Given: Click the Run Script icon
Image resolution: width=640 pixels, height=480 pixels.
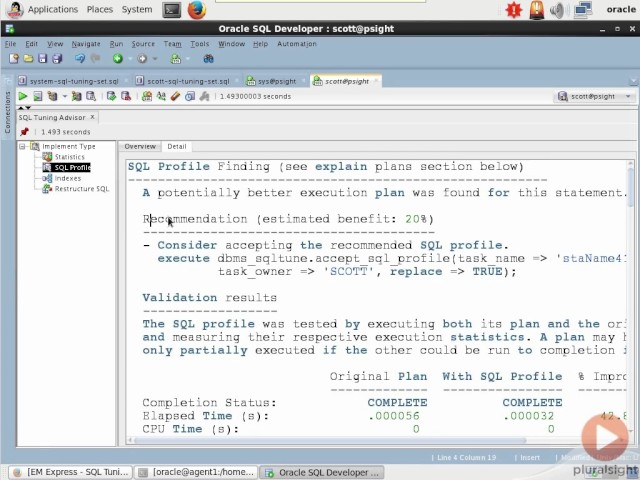Looking at the screenshot, I should (38, 96).
